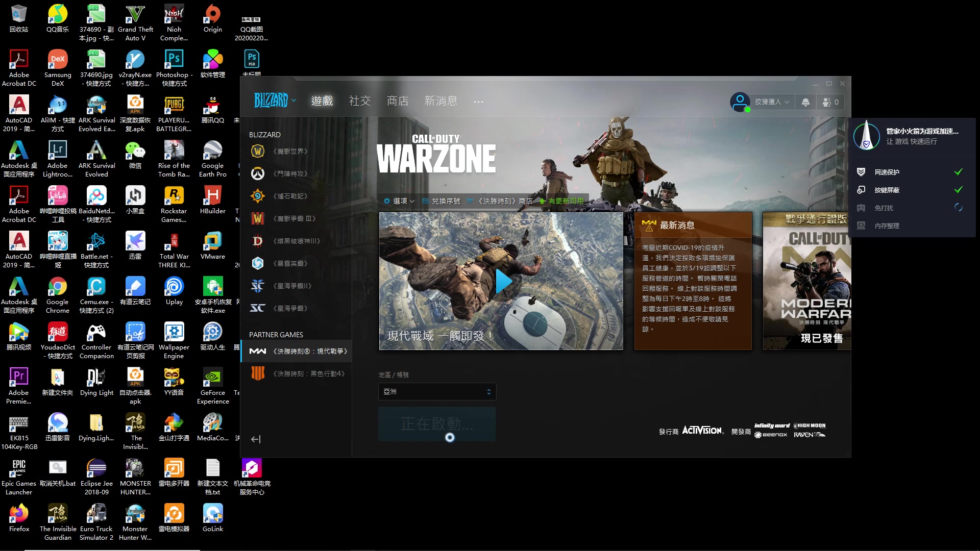The image size is (980, 551).
Task: Select StarCraft (星海爭霸) icon
Action: click(258, 308)
